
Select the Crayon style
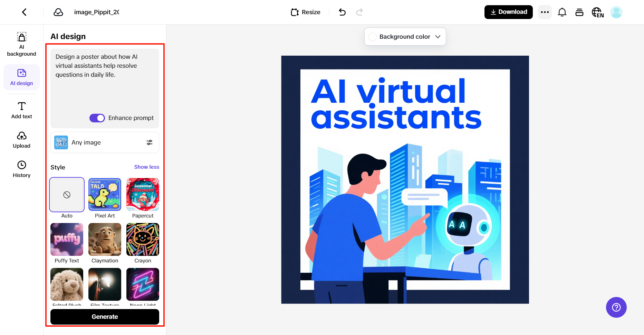143,240
